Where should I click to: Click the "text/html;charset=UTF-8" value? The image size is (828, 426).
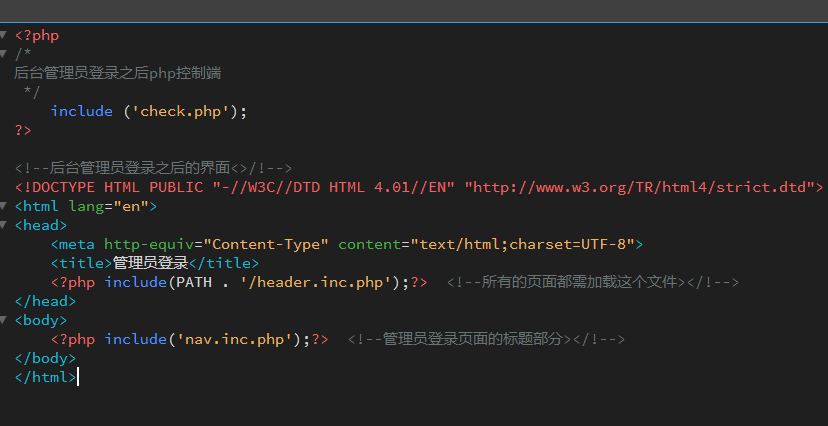(522, 244)
